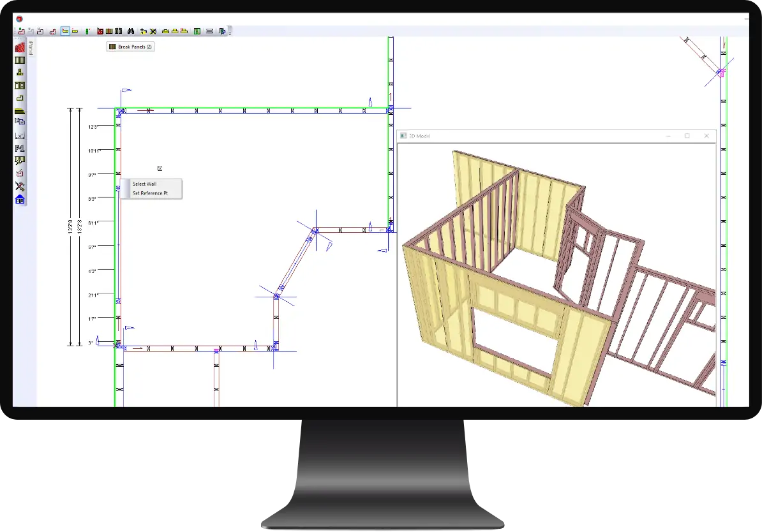Choose Set Reference Pt from context menu
The width and height of the screenshot is (762, 532).
150,193
